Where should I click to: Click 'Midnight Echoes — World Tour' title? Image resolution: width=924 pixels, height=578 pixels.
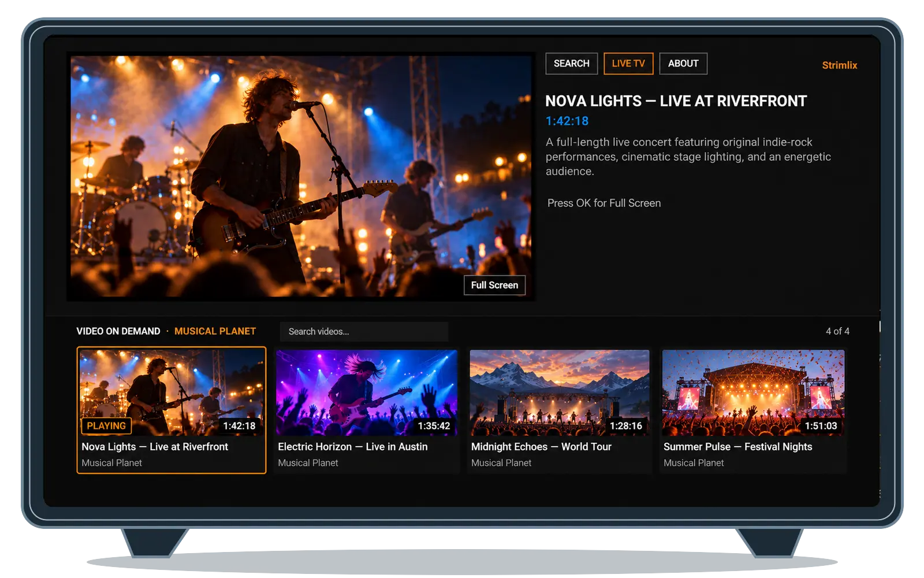click(541, 447)
